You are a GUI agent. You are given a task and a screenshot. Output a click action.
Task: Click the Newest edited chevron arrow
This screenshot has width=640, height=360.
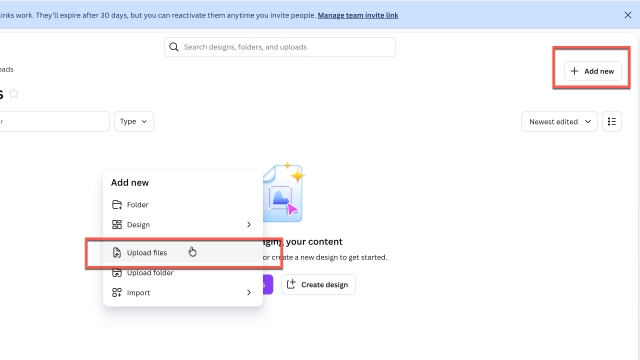click(588, 122)
